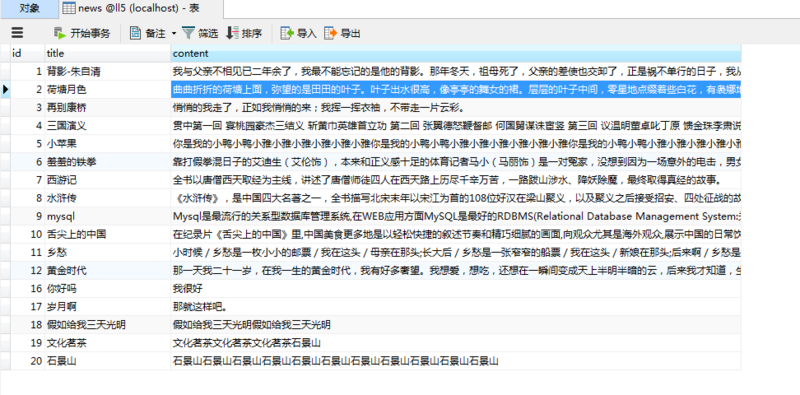800x395 pixels.
Task: Click the title column header
Action: tap(108, 53)
